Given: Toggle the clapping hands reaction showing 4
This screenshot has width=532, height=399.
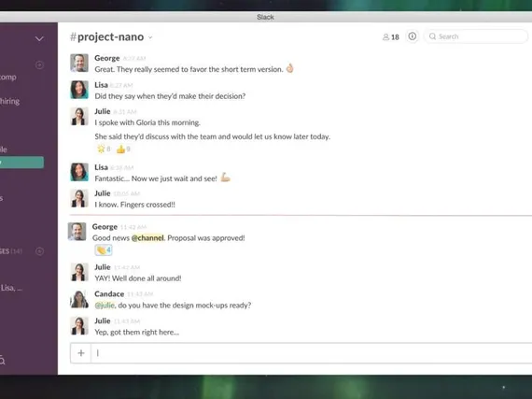Looking at the screenshot, I should click(104, 250).
